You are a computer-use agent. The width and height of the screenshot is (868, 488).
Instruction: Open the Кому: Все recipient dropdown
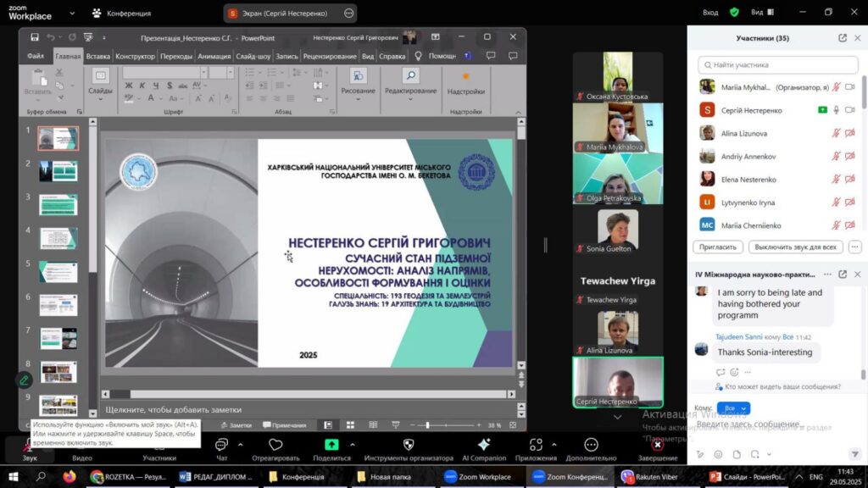point(733,408)
